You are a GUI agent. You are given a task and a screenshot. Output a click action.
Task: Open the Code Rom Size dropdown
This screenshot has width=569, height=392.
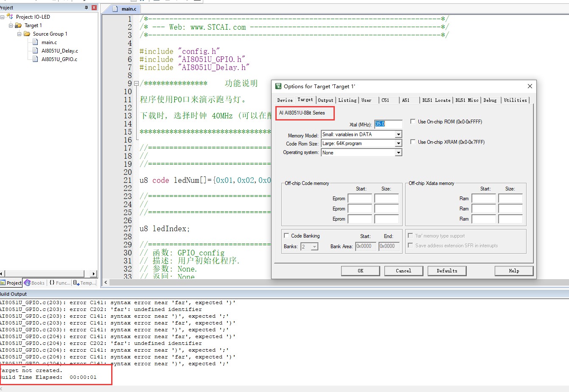point(362,143)
